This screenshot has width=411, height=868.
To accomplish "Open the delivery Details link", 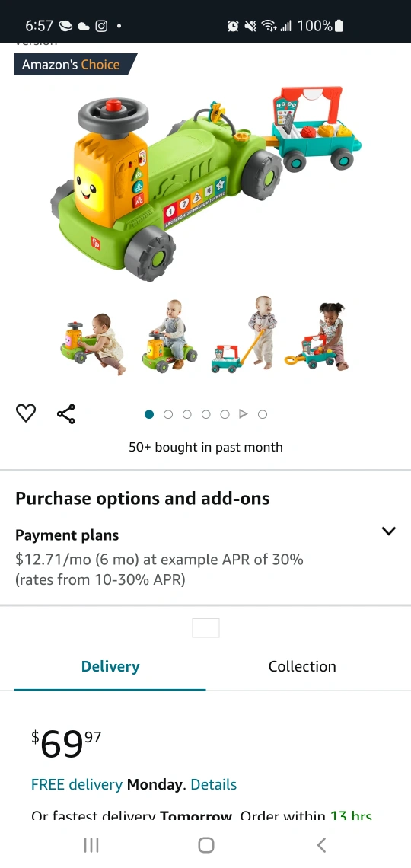I will (x=214, y=784).
